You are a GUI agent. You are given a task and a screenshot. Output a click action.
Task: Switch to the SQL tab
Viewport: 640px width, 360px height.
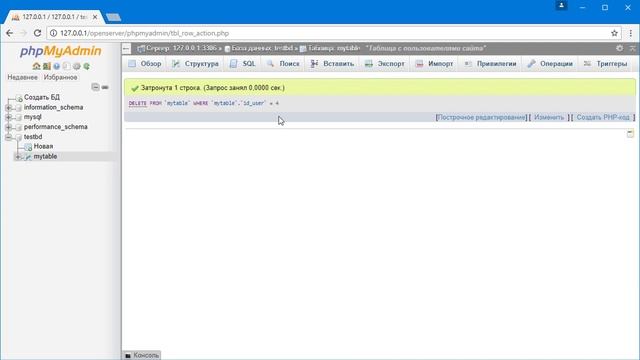coord(242,64)
